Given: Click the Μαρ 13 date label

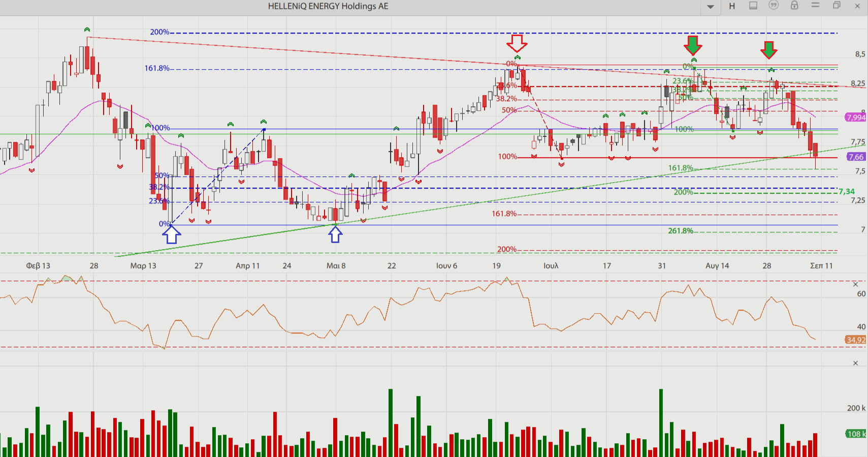Looking at the screenshot, I should coord(143,266).
